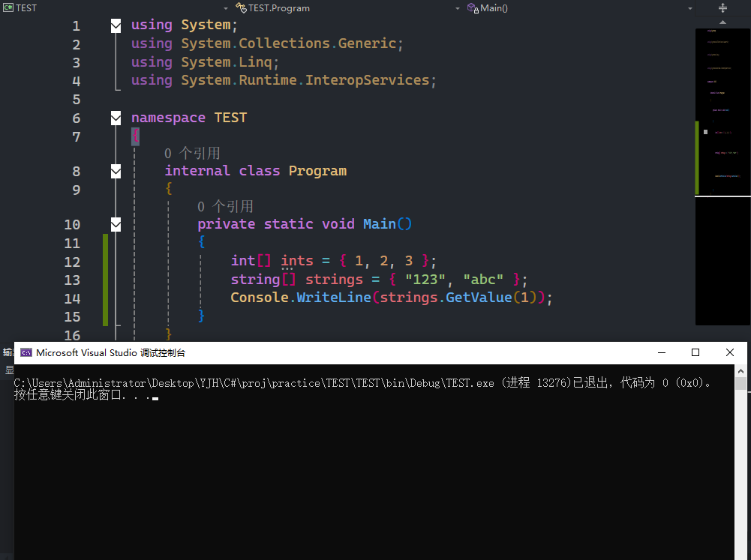Image resolution: width=751 pixels, height=560 pixels.
Task: Click the "abc" string literal
Action: coord(483,279)
